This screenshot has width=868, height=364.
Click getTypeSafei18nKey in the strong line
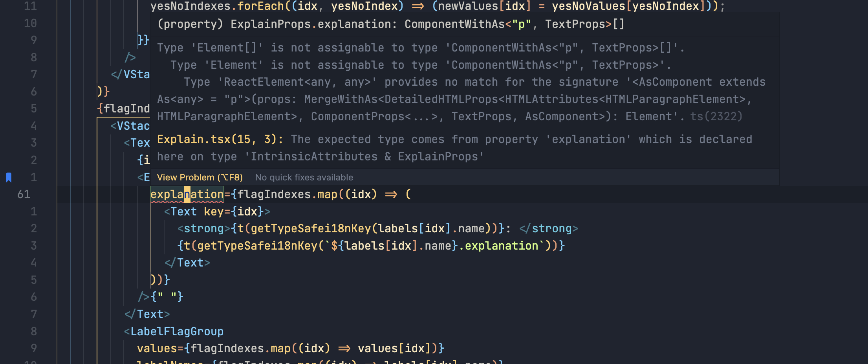(311, 228)
